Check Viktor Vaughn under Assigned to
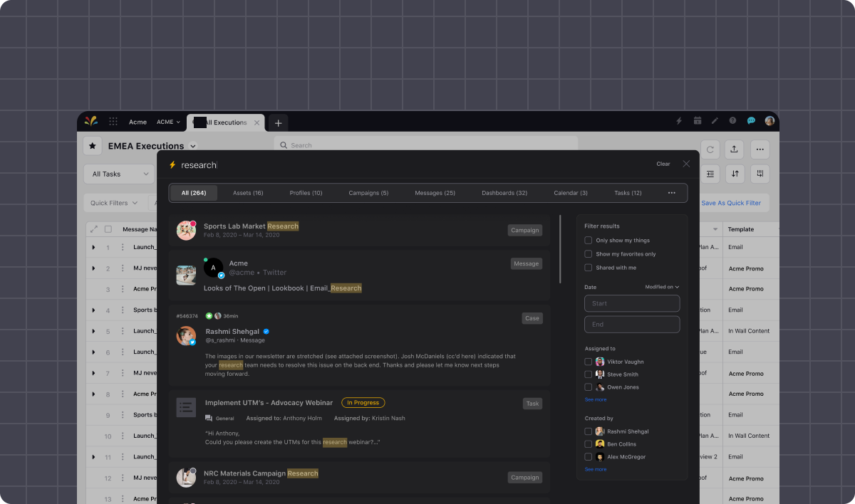Screen dimensions: 855x504 pos(588,362)
